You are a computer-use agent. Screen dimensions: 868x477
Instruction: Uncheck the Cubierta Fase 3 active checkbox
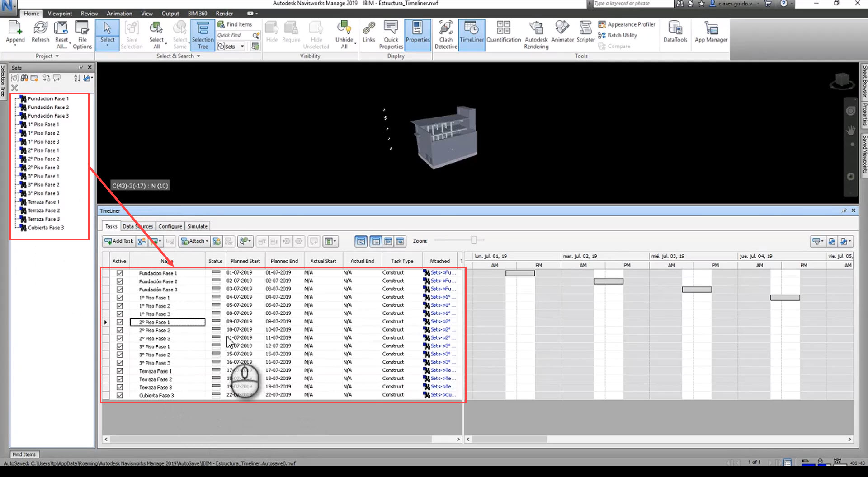[119, 395]
